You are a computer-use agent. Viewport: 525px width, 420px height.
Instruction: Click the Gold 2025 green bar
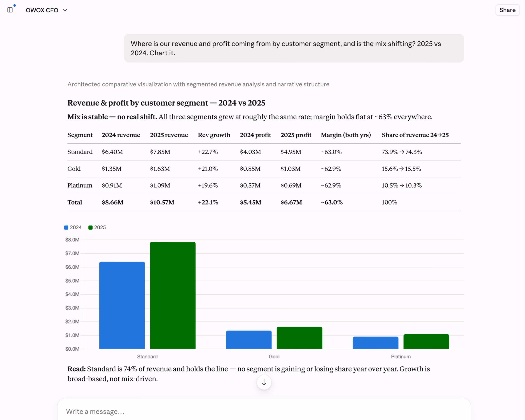299,338
